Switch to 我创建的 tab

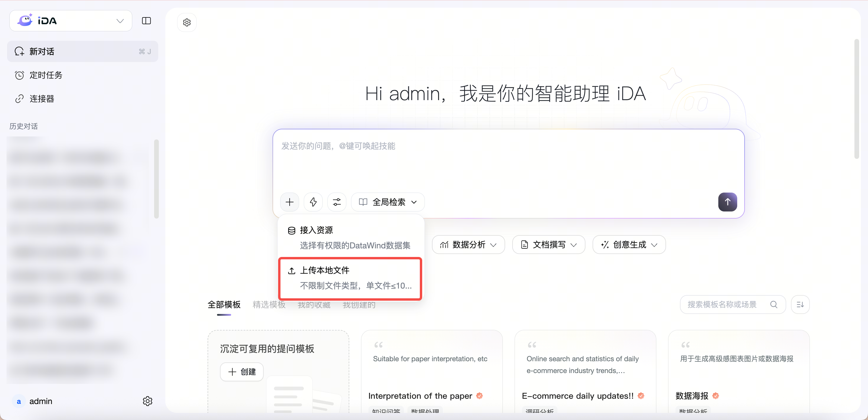tap(359, 305)
